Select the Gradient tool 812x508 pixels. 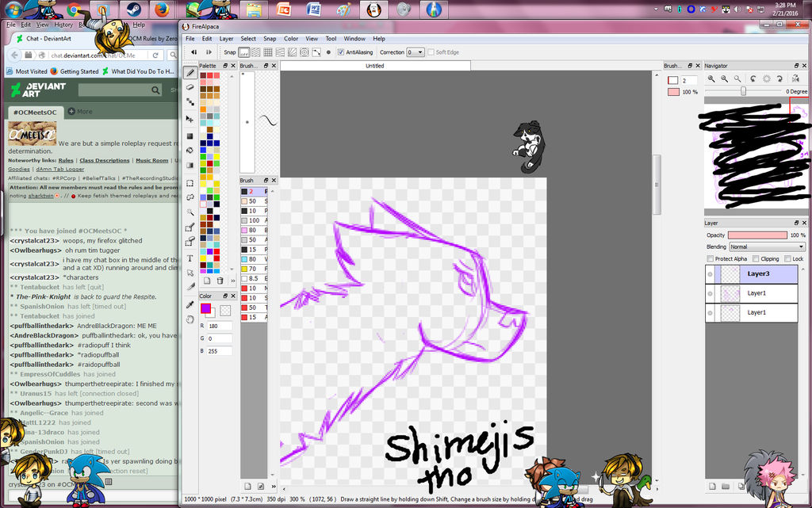tap(190, 166)
